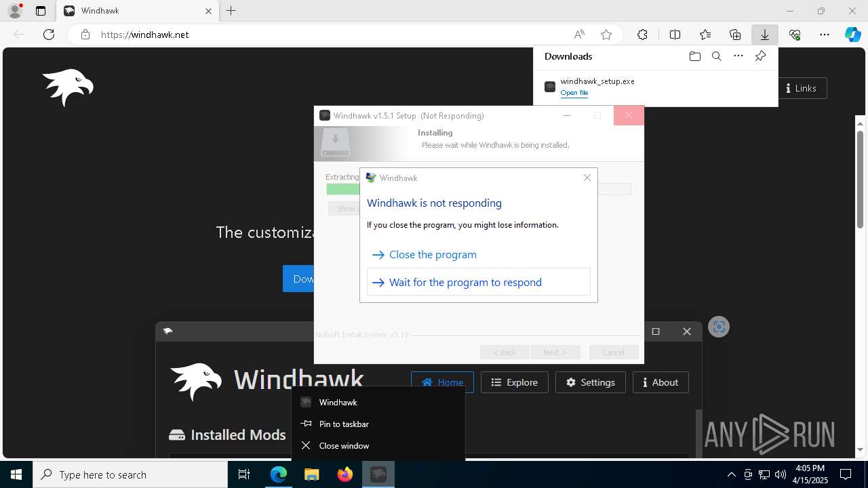This screenshot has height=488, width=868.
Task: Open the tab actions menu icon
Action: [41, 11]
